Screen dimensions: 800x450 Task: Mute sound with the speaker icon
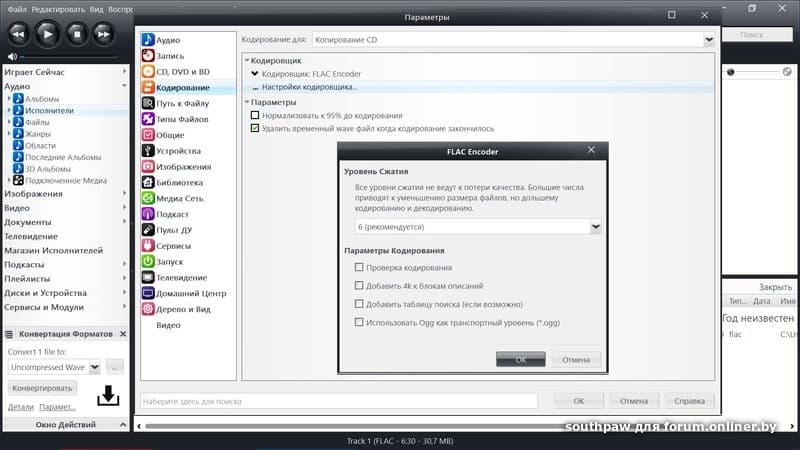coord(12,57)
